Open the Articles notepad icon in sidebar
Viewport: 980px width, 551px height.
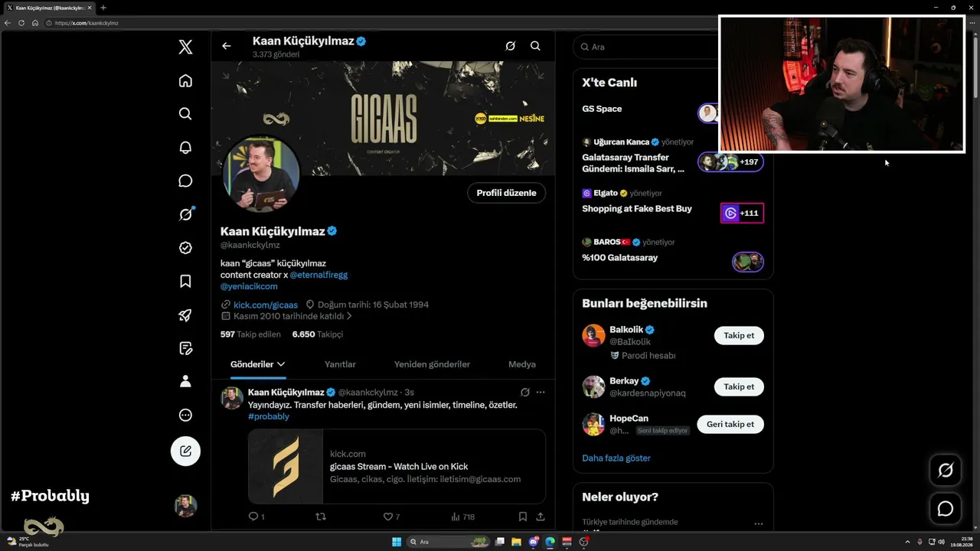[x=185, y=348]
